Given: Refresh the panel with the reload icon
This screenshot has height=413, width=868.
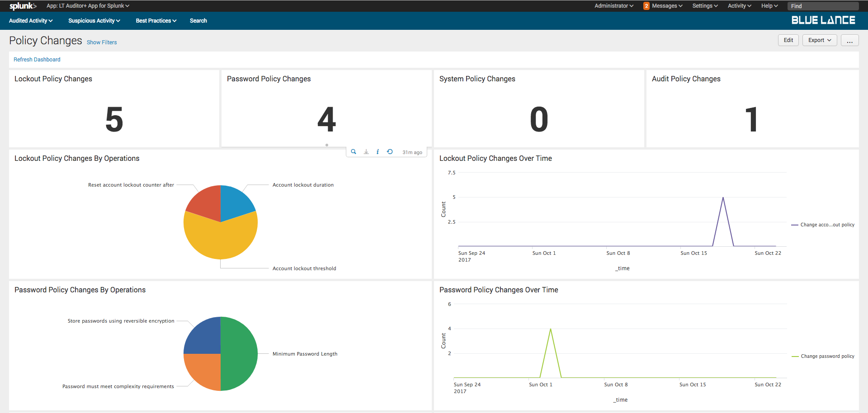Looking at the screenshot, I should point(390,151).
